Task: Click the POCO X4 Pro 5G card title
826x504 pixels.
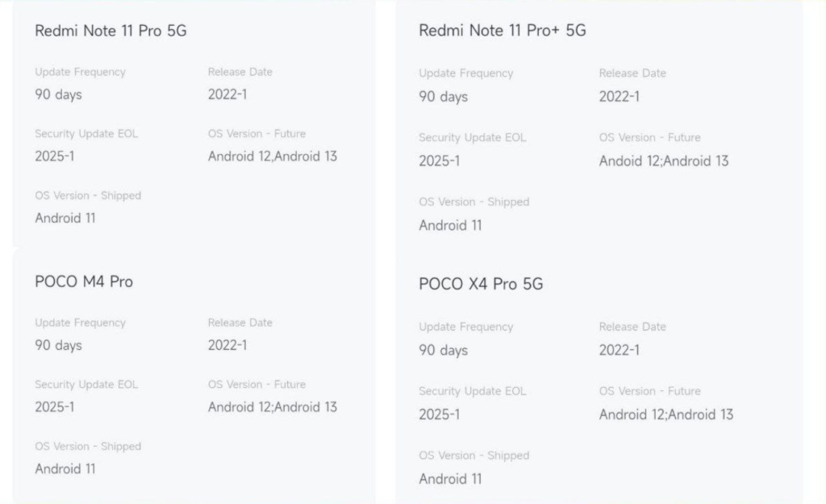Action: click(x=481, y=285)
